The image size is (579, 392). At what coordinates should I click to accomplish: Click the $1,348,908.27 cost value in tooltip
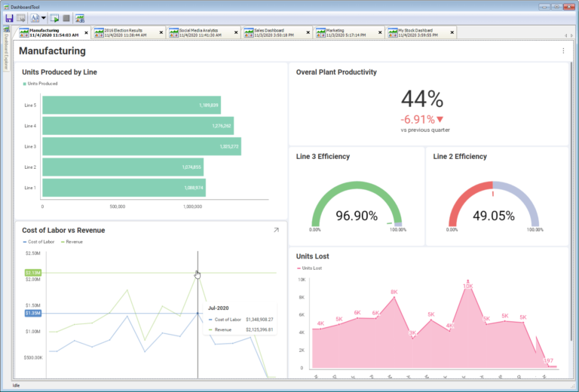tap(259, 320)
